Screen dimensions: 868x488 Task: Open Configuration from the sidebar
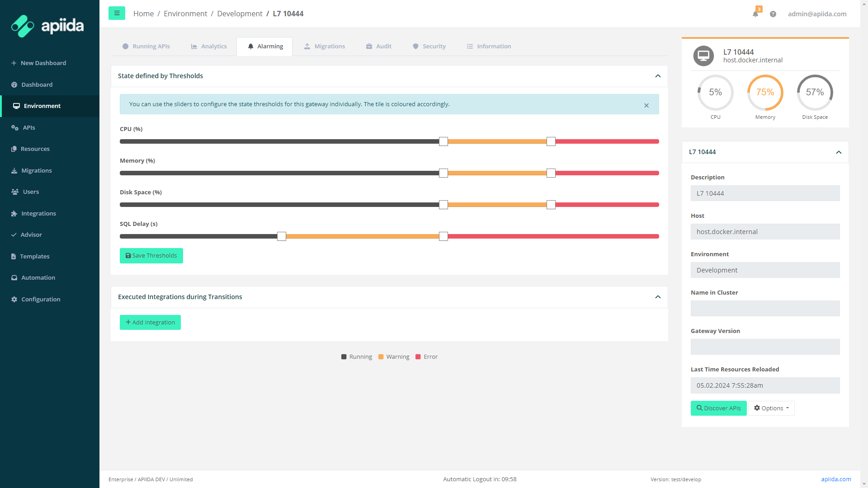point(41,299)
